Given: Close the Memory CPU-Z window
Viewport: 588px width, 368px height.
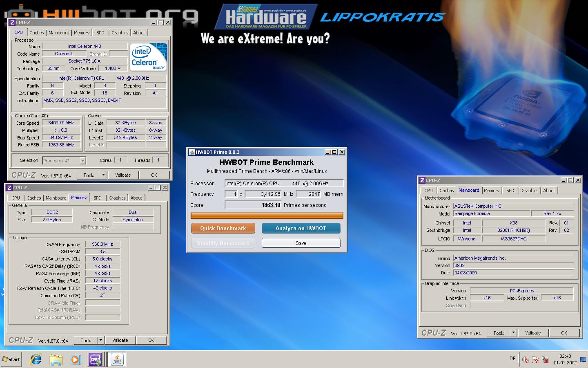Looking at the screenshot, I should click(x=165, y=188).
